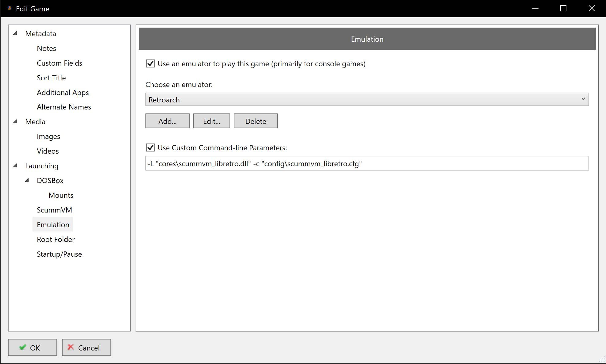The image size is (606, 364).
Task: Click the green checkmark icon on OK
Action: [x=22, y=347]
